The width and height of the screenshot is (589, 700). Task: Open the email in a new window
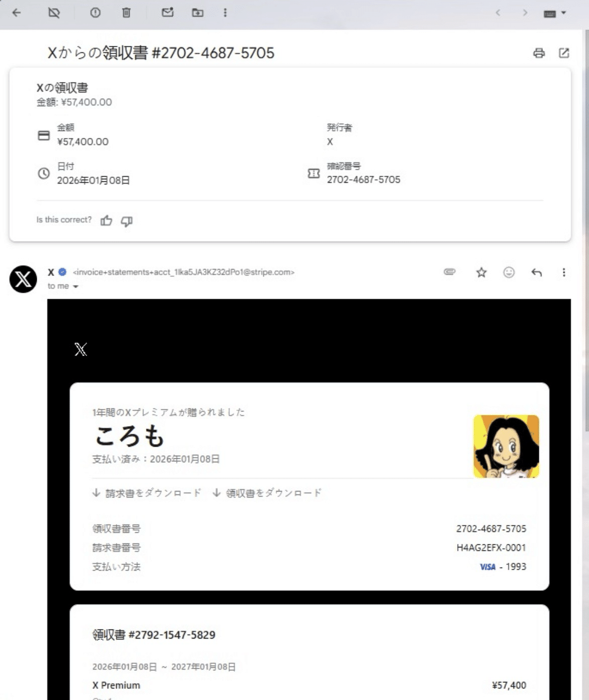pos(563,53)
